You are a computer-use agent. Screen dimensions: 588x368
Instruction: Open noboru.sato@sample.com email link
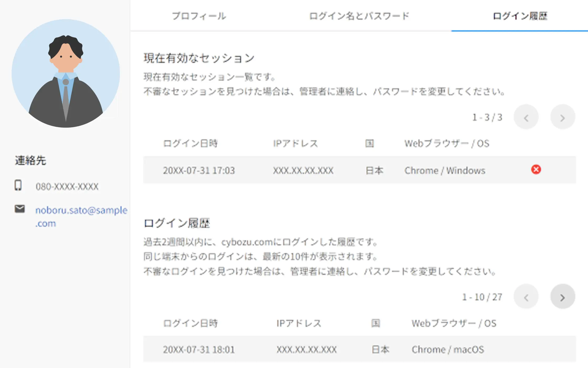coord(81,210)
